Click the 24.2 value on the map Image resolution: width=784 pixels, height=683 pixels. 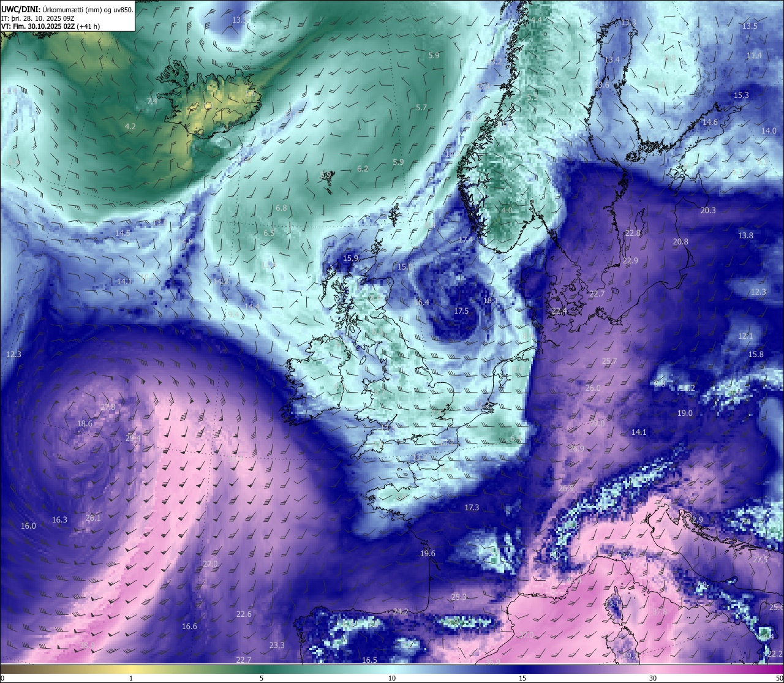coord(401,611)
